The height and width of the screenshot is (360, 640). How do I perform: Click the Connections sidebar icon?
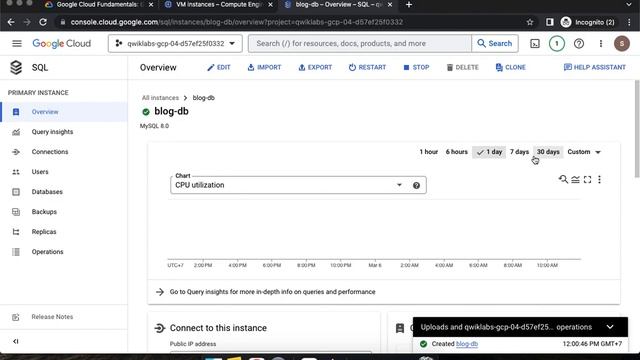point(16,152)
